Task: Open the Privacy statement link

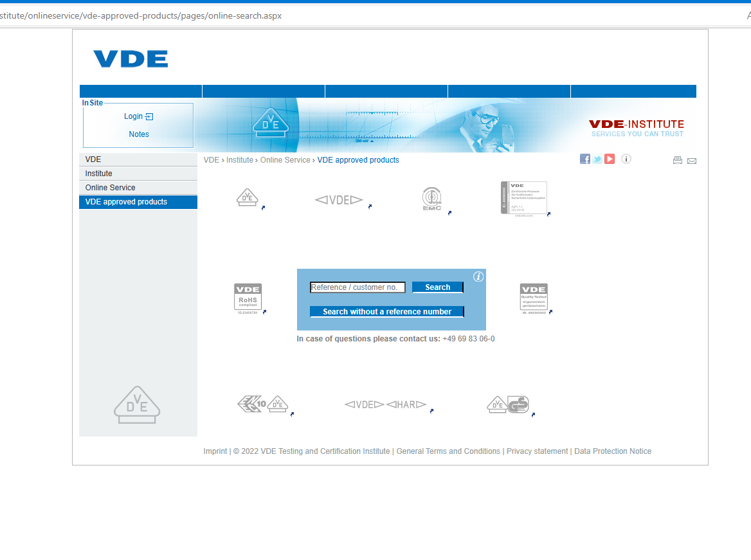Action: 538,451
